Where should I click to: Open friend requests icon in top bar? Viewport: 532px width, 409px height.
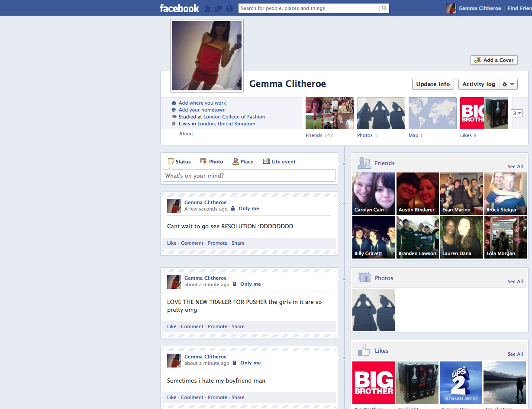[x=208, y=8]
